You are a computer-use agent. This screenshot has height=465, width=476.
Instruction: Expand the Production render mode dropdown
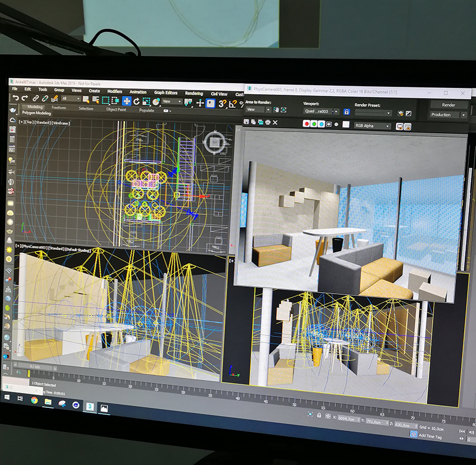tap(448, 115)
